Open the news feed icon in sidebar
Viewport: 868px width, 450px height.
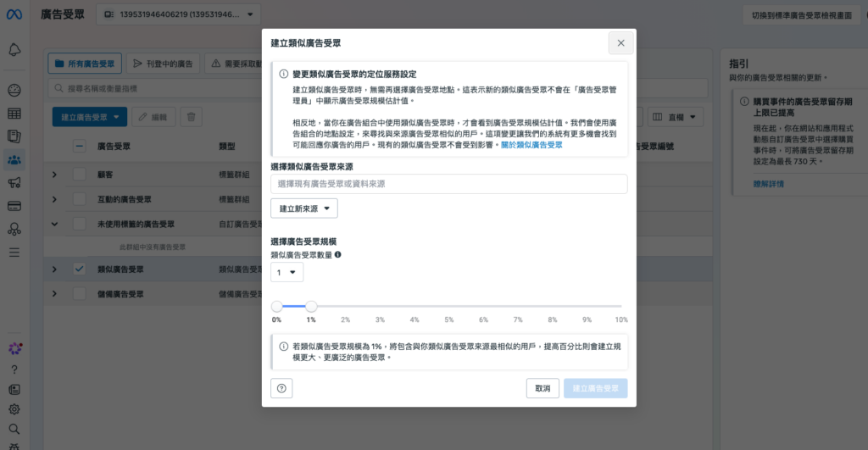click(14, 390)
